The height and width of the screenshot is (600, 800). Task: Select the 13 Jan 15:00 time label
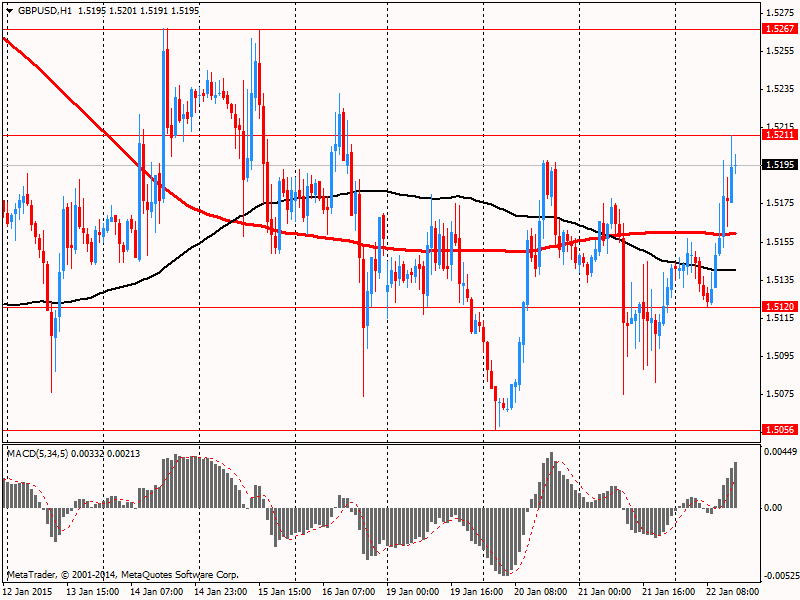pyautogui.click(x=92, y=592)
